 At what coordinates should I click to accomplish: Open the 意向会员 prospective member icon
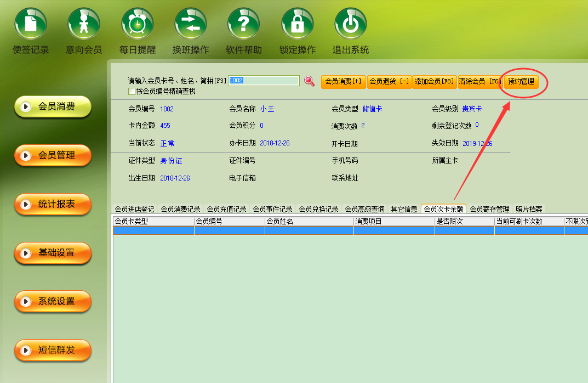point(84,24)
